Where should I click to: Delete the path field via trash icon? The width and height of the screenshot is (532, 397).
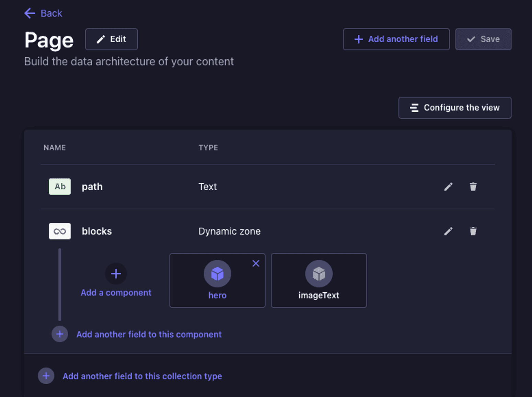473,187
